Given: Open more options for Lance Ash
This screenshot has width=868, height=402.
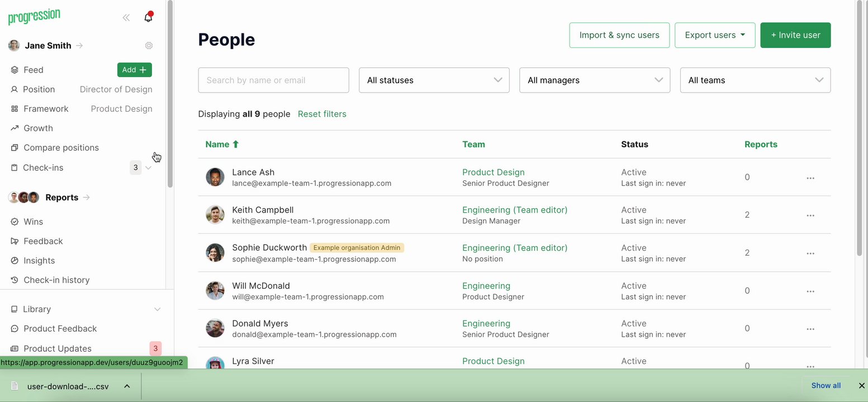Looking at the screenshot, I should [810, 178].
